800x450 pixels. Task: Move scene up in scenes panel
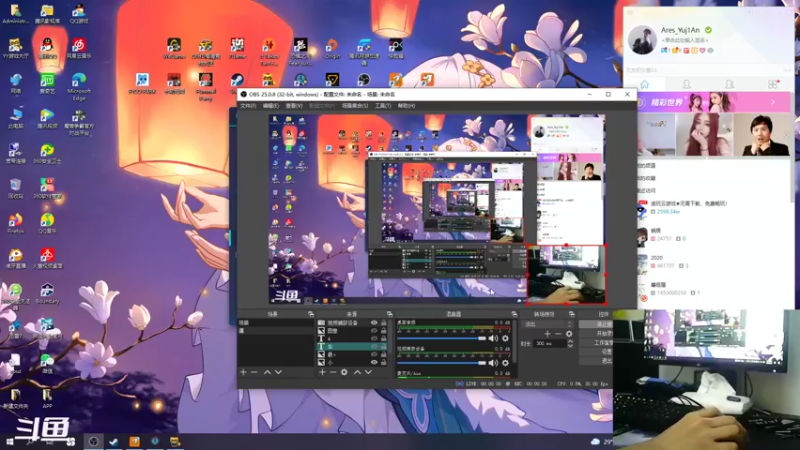tap(267, 372)
